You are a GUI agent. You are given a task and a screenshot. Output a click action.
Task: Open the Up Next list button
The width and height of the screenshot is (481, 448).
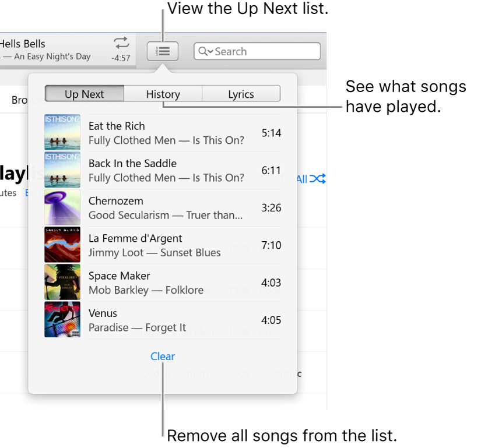pyautogui.click(x=163, y=51)
